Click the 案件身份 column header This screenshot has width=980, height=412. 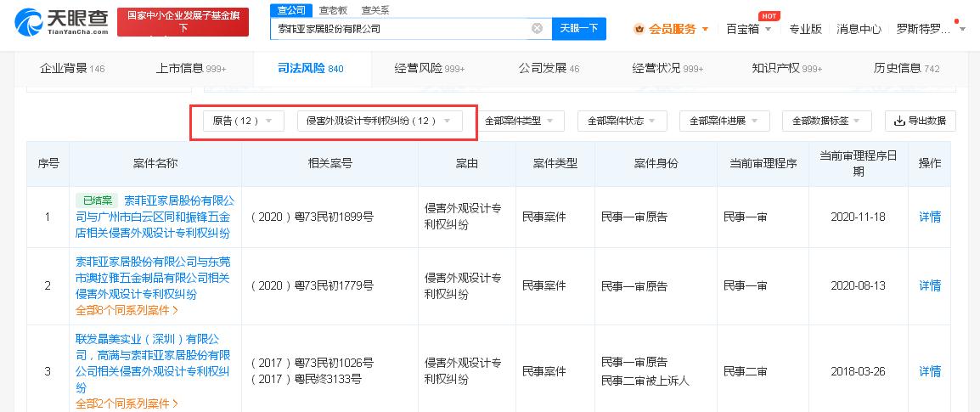[x=656, y=163]
